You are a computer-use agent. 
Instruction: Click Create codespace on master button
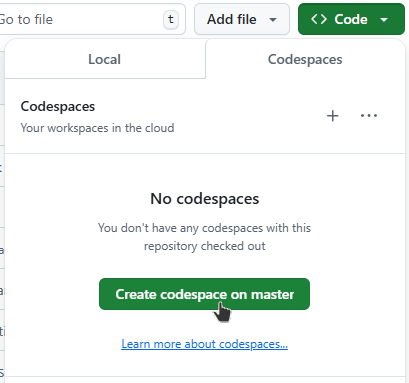tap(204, 294)
